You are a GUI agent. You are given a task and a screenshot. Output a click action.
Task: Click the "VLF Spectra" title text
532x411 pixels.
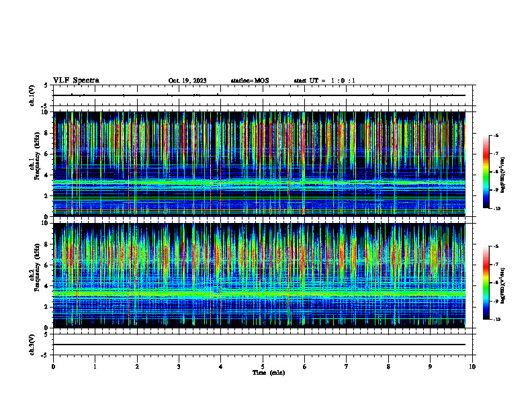76,81
